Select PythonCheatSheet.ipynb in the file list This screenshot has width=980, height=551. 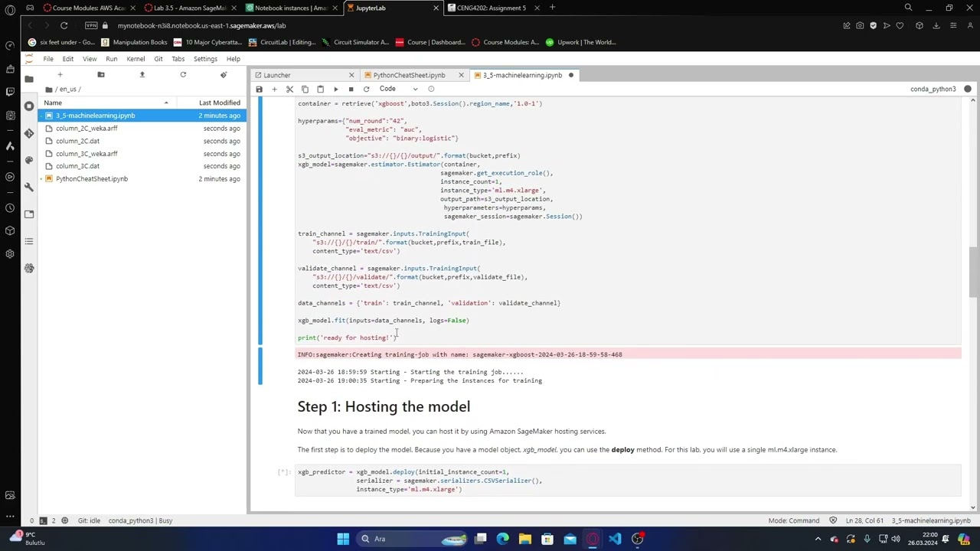point(142,179)
